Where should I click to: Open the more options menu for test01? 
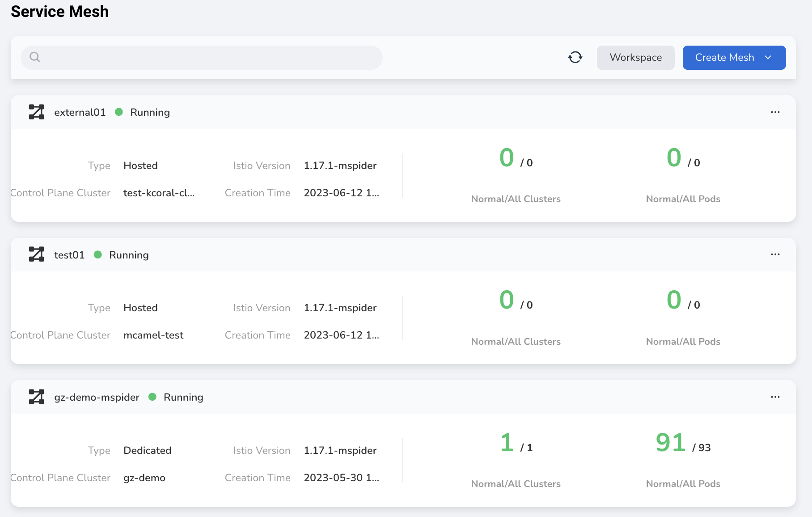(x=775, y=254)
